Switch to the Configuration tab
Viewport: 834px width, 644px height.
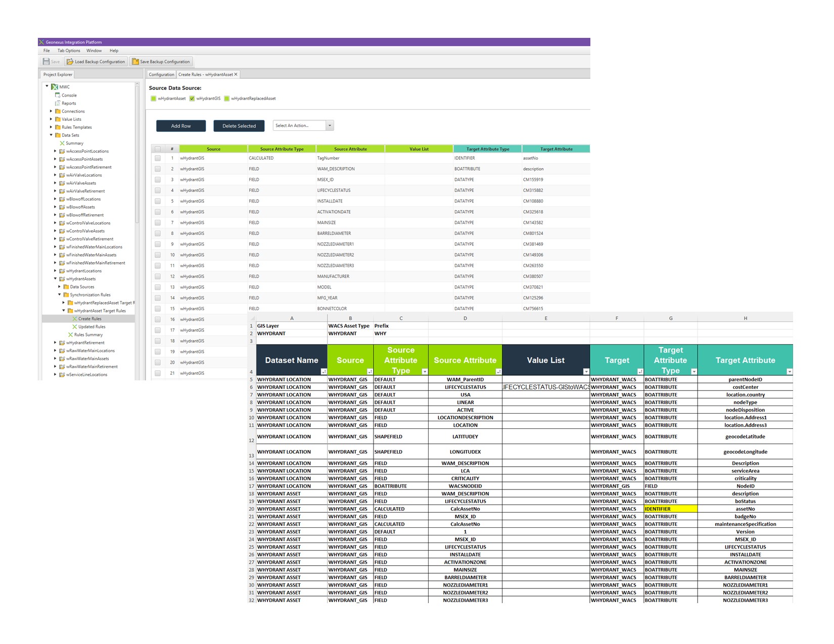[161, 74]
